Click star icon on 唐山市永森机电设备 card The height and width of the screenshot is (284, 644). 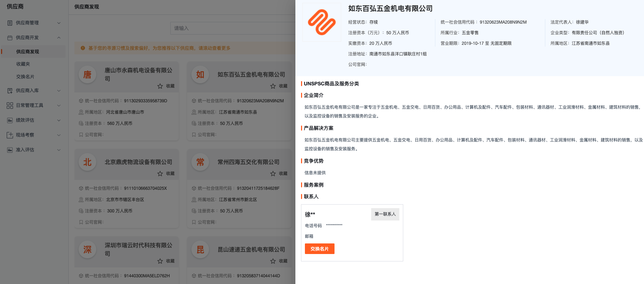(x=160, y=86)
